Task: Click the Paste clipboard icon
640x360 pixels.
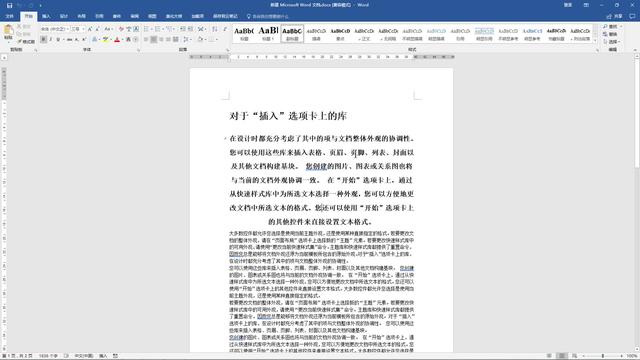Action: (x=8, y=31)
